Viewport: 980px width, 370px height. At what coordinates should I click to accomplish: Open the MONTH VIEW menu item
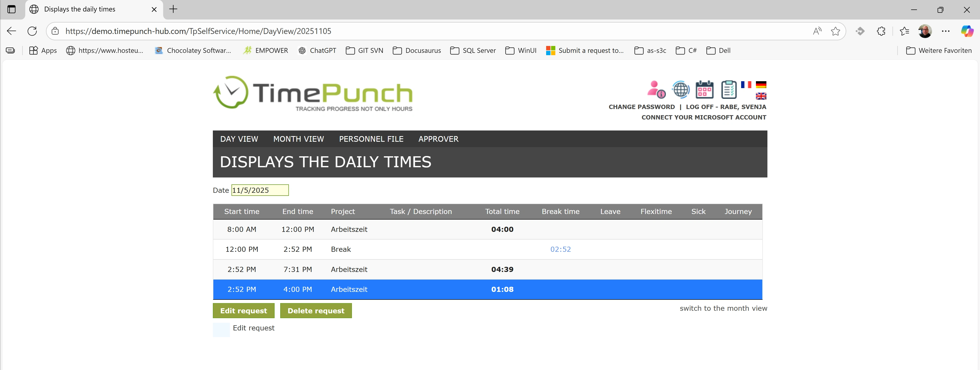pyautogui.click(x=298, y=139)
